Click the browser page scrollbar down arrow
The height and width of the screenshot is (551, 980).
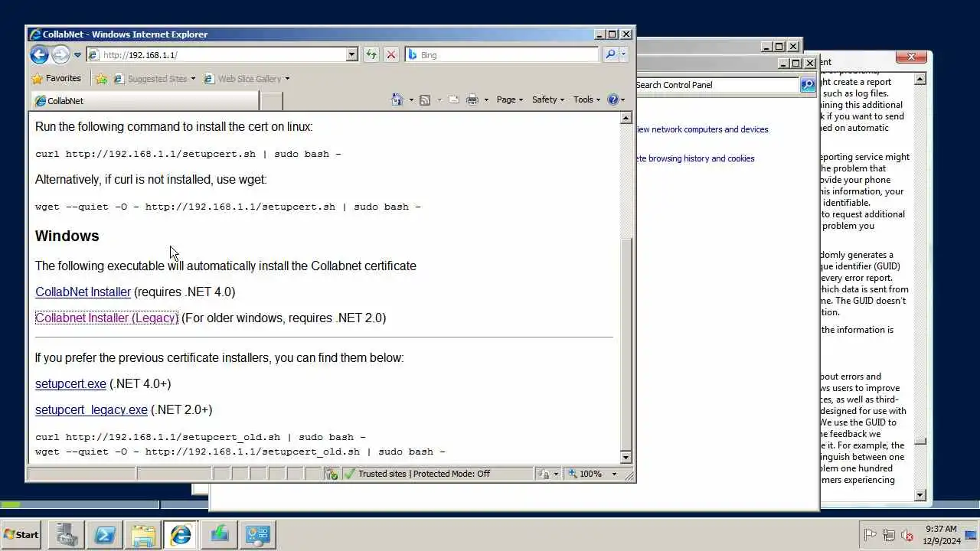626,457
